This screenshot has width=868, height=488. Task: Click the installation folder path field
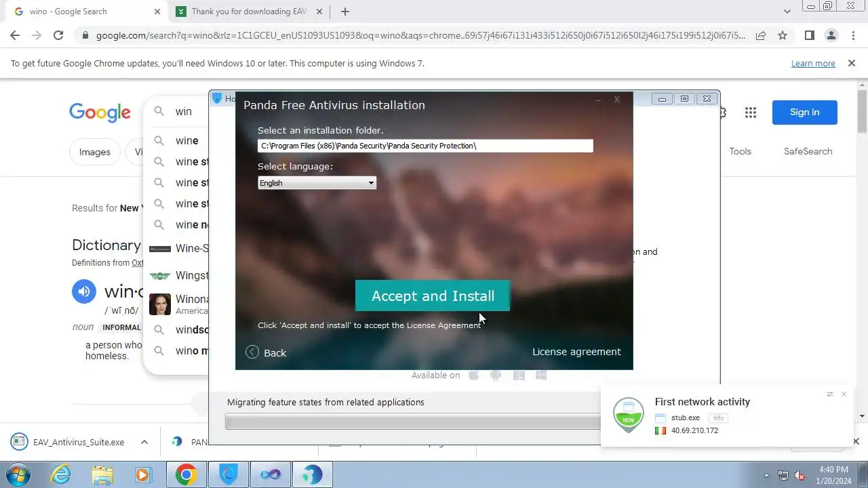(425, 146)
